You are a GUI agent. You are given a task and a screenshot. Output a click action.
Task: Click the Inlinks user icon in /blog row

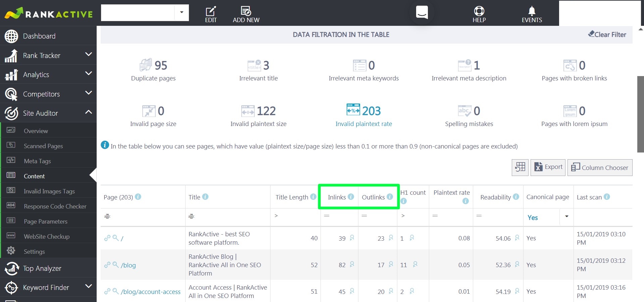pyautogui.click(x=352, y=264)
